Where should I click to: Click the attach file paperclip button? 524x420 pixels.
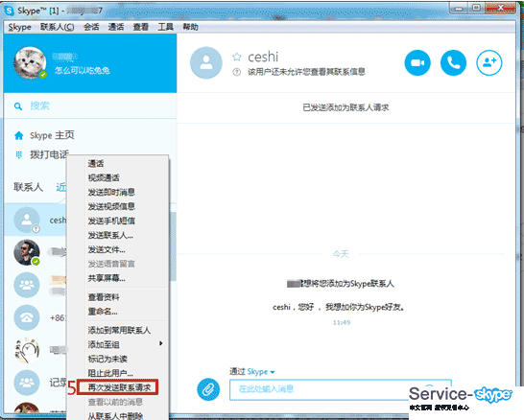tap(208, 389)
